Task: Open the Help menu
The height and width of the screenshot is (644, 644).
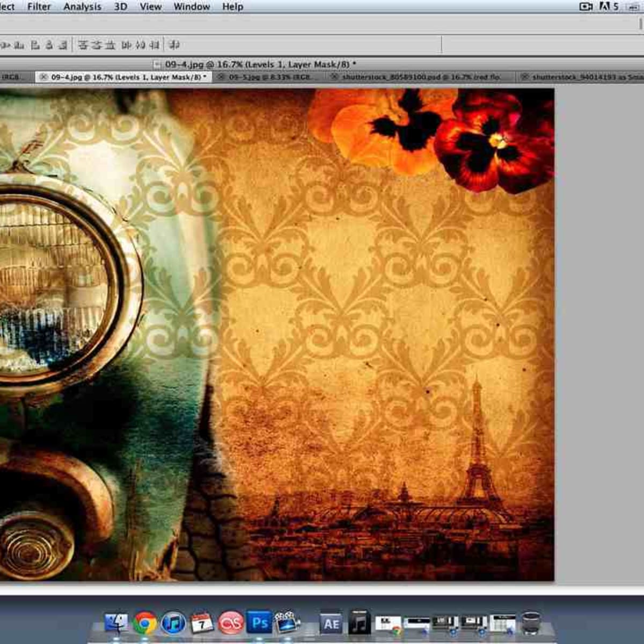Action: (232, 7)
